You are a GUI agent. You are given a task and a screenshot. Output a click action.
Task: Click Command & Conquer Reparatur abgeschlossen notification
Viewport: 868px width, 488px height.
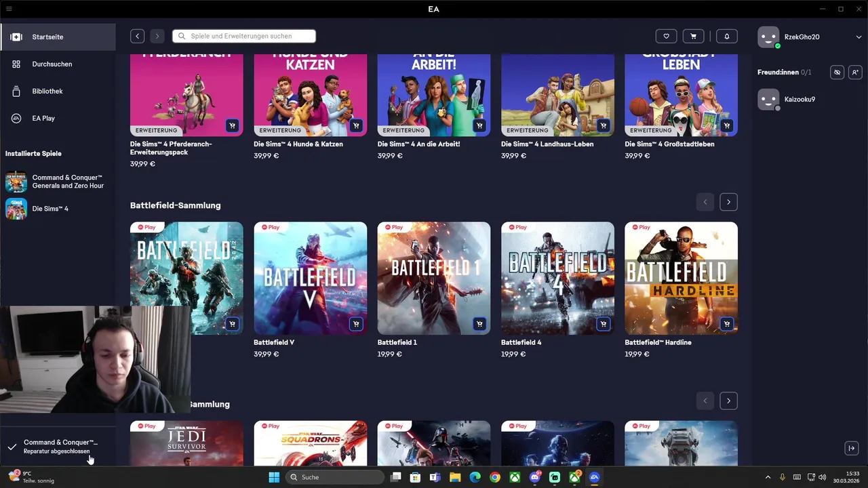click(x=58, y=446)
